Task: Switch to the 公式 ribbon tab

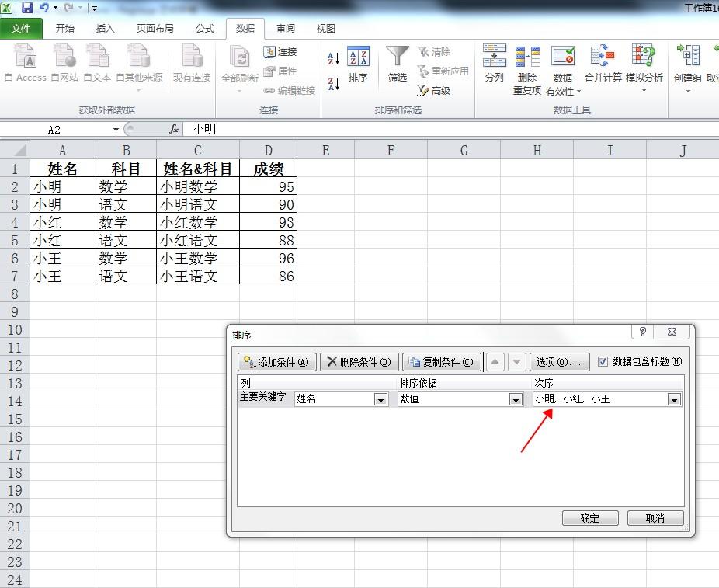Action: 204,29
